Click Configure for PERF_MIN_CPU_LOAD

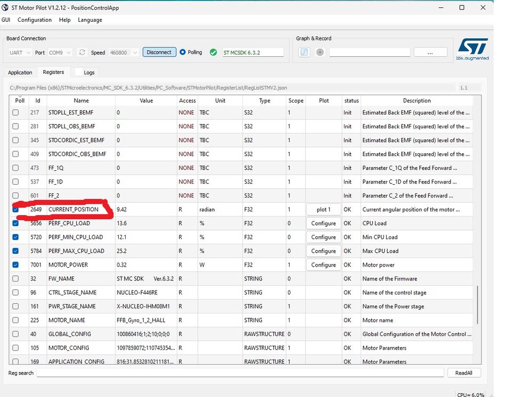click(323, 237)
